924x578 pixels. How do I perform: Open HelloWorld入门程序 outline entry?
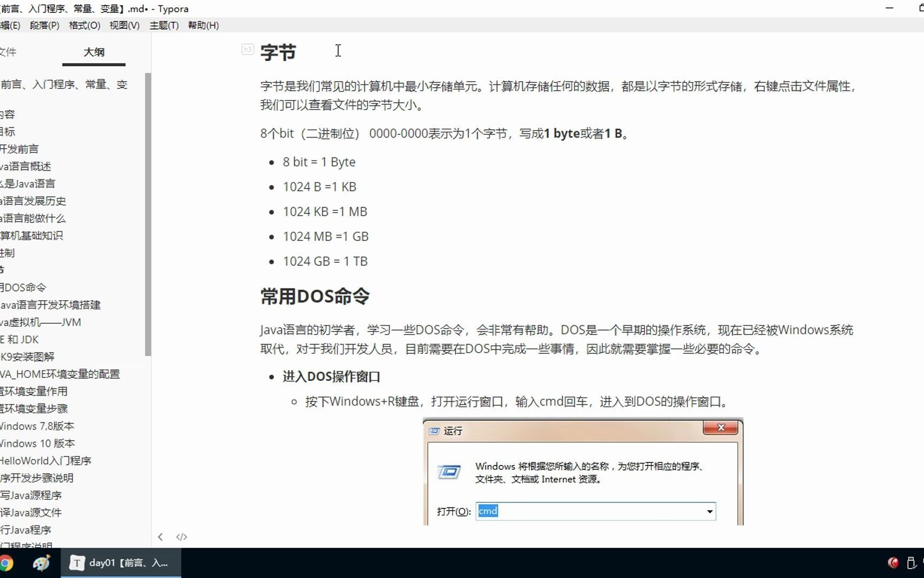45,460
